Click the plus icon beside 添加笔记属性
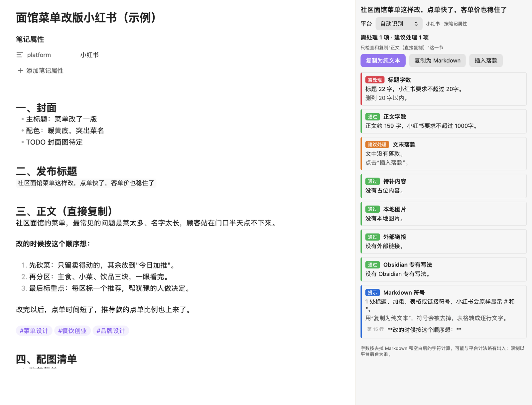Image resolution: width=532 pixels, height=405 pixels. coord(21,70)
